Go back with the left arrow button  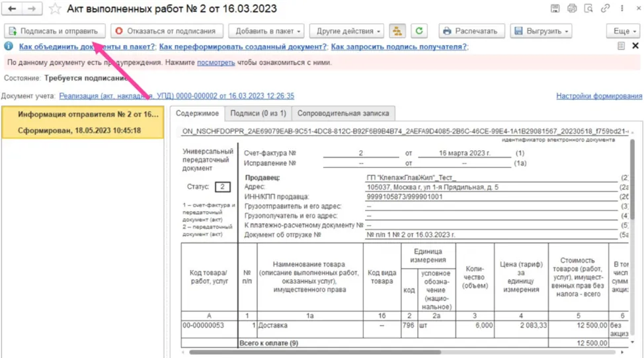(x=13, y=9)
